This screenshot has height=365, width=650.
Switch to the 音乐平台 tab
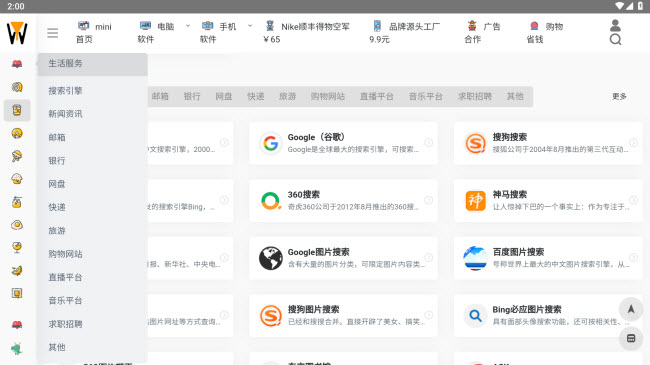(x=426, y=97)
